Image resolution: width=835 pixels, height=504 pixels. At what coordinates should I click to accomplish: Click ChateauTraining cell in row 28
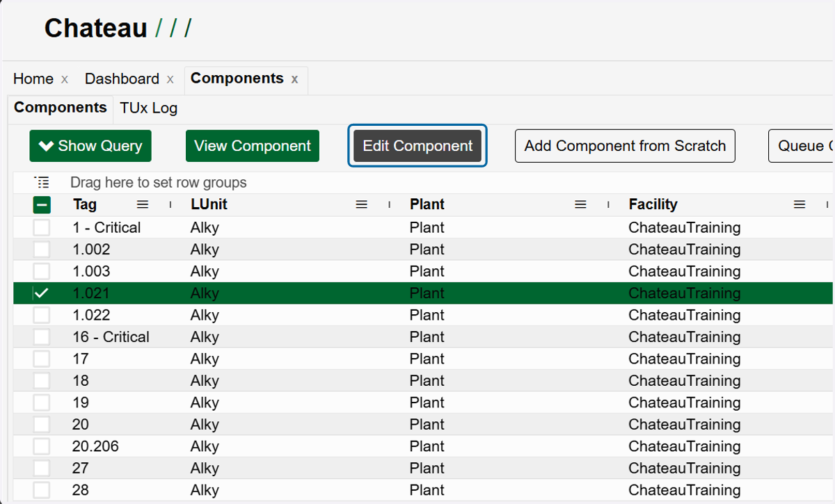pyautogui.click(x=684, y=490)
